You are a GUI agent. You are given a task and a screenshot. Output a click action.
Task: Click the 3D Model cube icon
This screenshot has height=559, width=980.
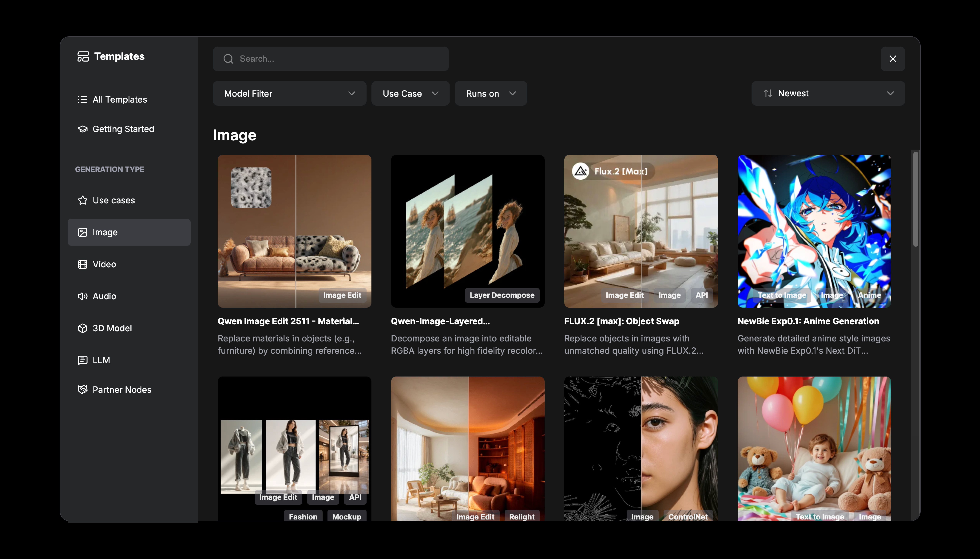[x=83, y=328]
